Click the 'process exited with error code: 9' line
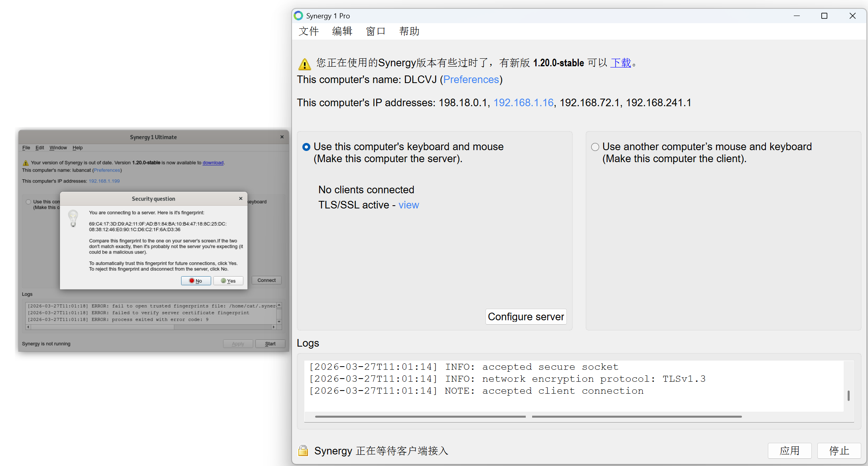The height and width of the screenshot is (466, 868). point(118,320)
